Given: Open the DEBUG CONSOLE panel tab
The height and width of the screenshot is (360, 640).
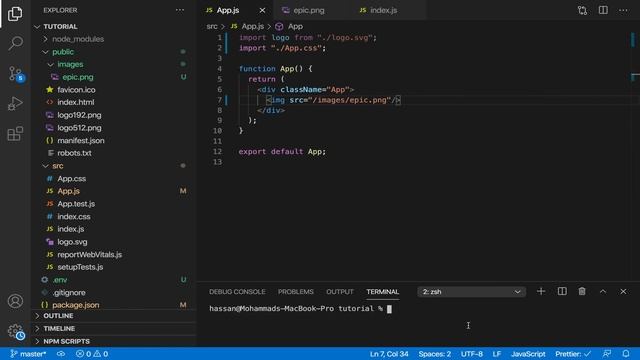Looking at the screenshot, I should coord(237,292).
